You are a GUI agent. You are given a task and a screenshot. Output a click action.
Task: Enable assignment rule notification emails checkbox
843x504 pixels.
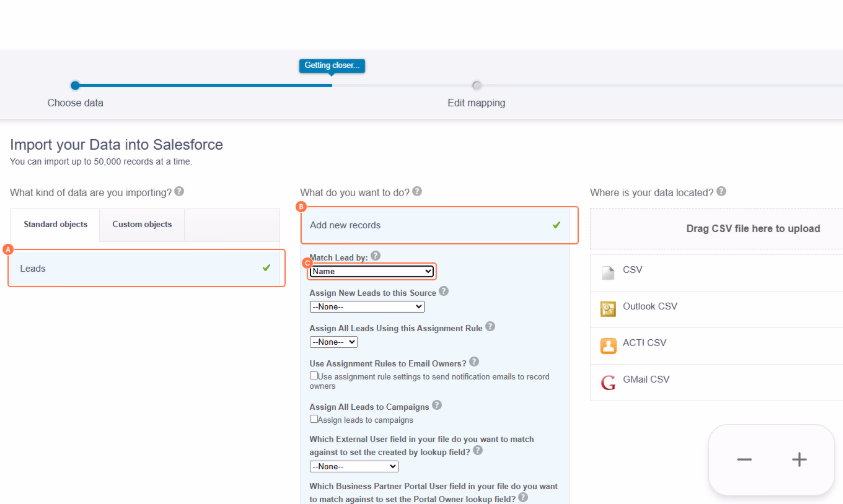(x=313, y=375)
